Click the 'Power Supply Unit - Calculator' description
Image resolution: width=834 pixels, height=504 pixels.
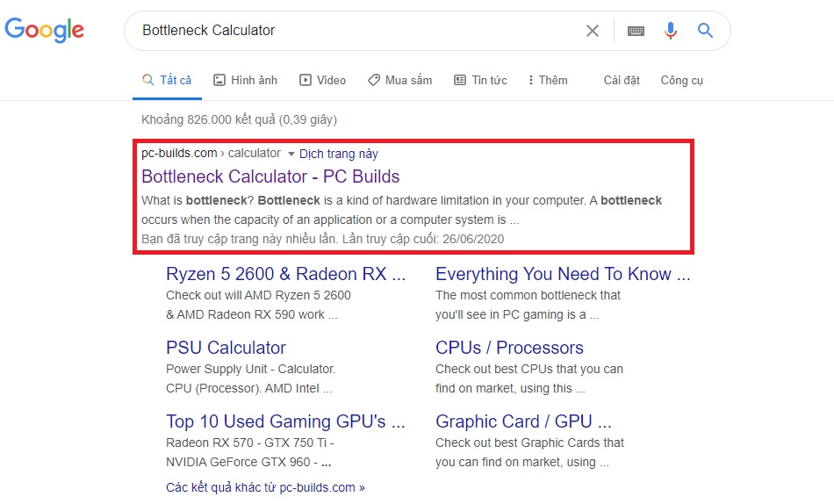250,369
